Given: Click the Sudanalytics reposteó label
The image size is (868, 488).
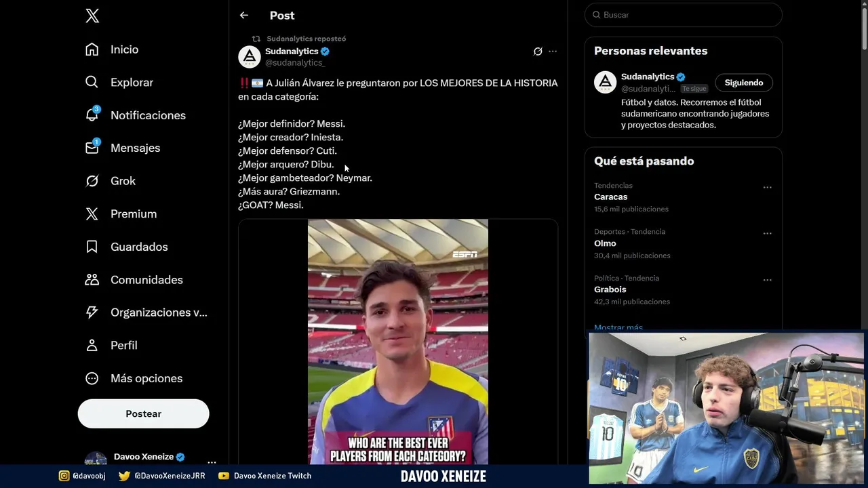Looking at the screenshot, I should click(x=306, y=39).
